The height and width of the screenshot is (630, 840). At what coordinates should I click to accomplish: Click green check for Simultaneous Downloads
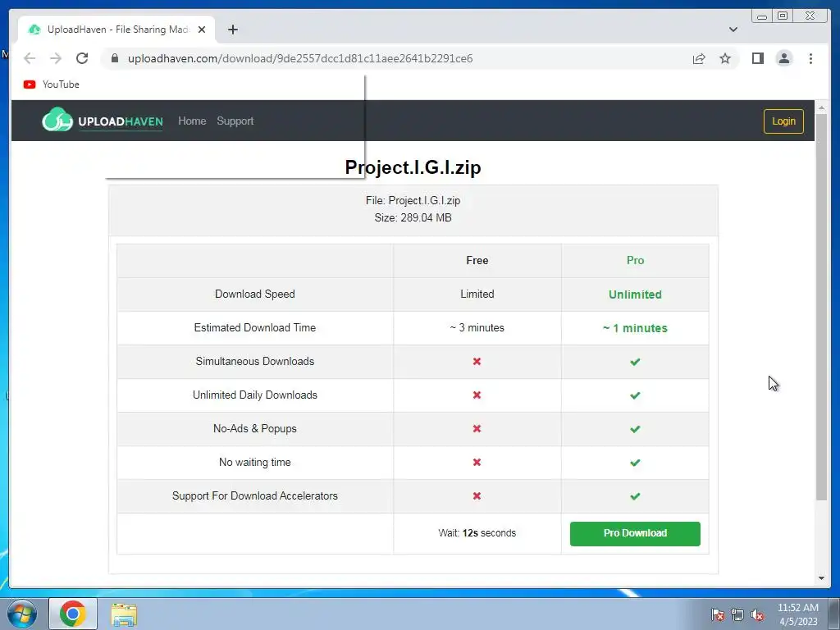(635, 362)
